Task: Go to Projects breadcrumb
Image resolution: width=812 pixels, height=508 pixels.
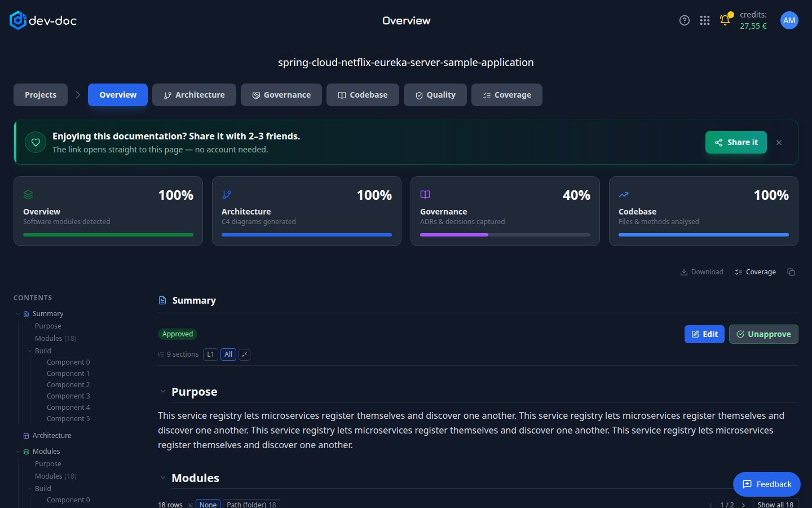Action: [41, 95]
